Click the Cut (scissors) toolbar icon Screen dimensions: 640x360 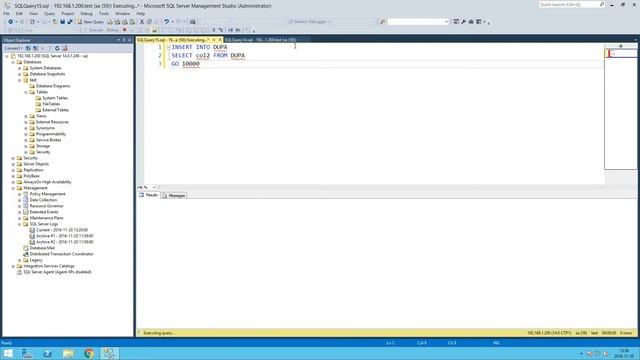(142, 22)
